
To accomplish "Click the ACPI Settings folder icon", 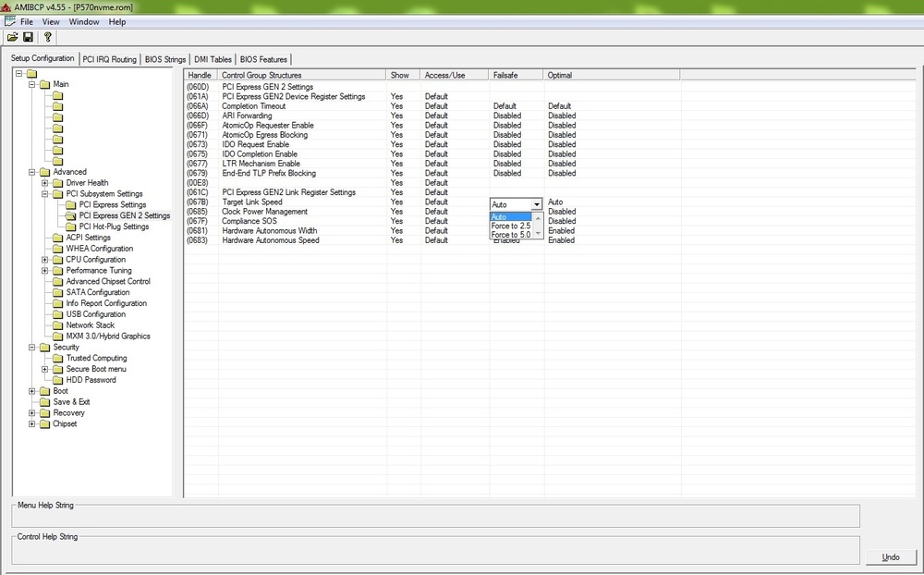I will tap(57, 238).
